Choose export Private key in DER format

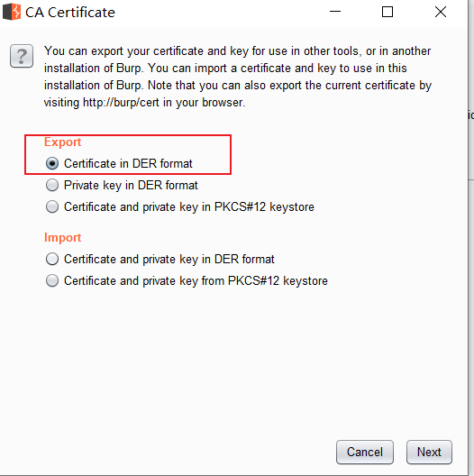pyautogui.click(x=52, y=185)
